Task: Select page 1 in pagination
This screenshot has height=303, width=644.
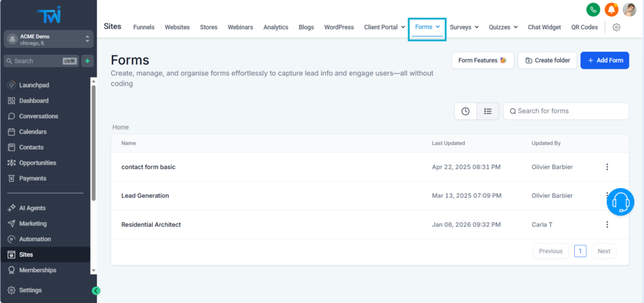Action: click(580, 251)
